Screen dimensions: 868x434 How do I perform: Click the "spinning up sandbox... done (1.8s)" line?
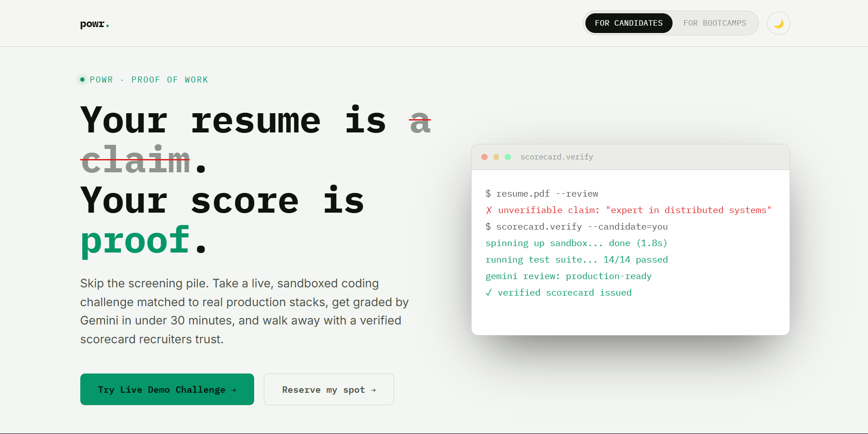coord(576,243)
